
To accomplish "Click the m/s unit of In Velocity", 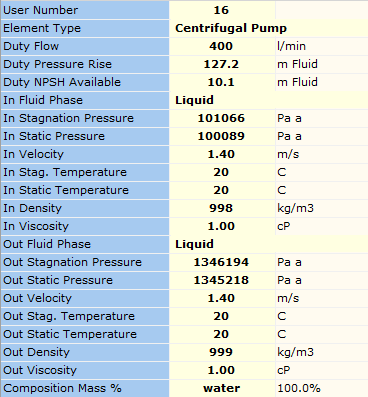I will coord(288,154).
